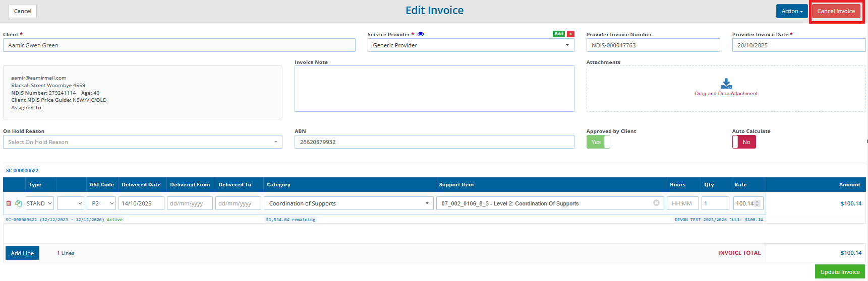Click the Add Line button
Screen dimensions: 868x281
click(x=22, y=253)
